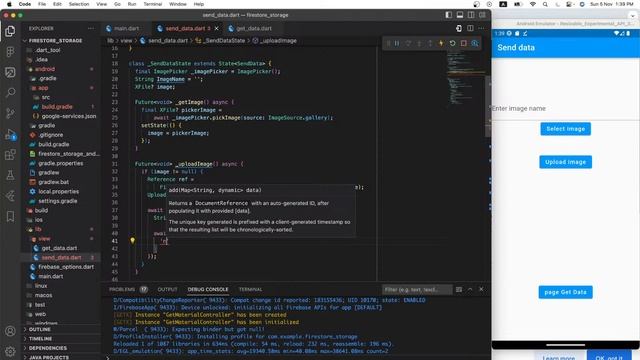
Task: Open the Manage gear in activity bar
Action: coord(10,351)
